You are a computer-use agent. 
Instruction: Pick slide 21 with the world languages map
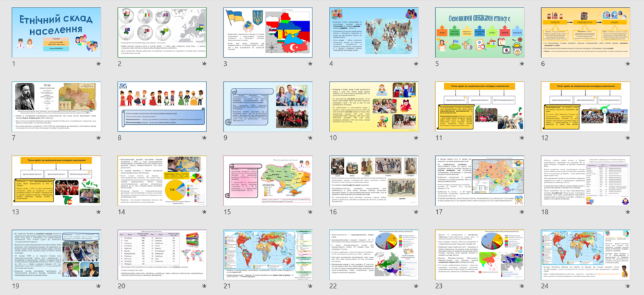click(268, 255)
